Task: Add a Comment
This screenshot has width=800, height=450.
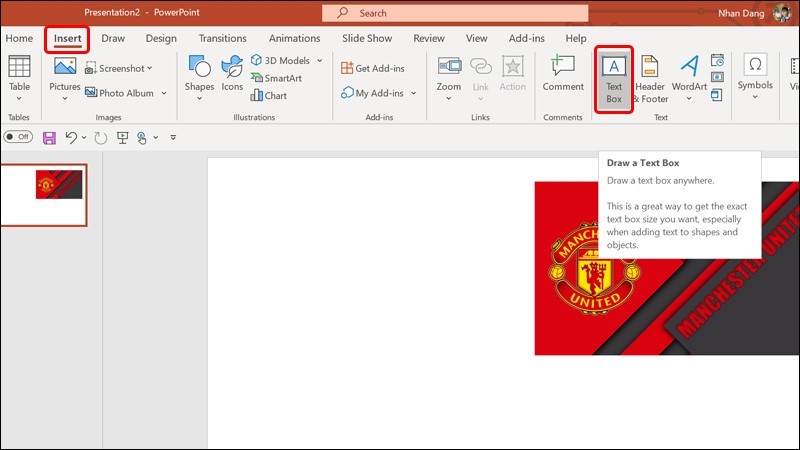Action: click(563, 73)
